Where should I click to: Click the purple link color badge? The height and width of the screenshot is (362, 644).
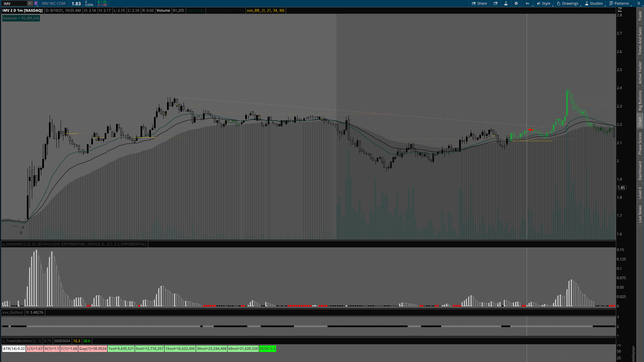coord(36,3)
